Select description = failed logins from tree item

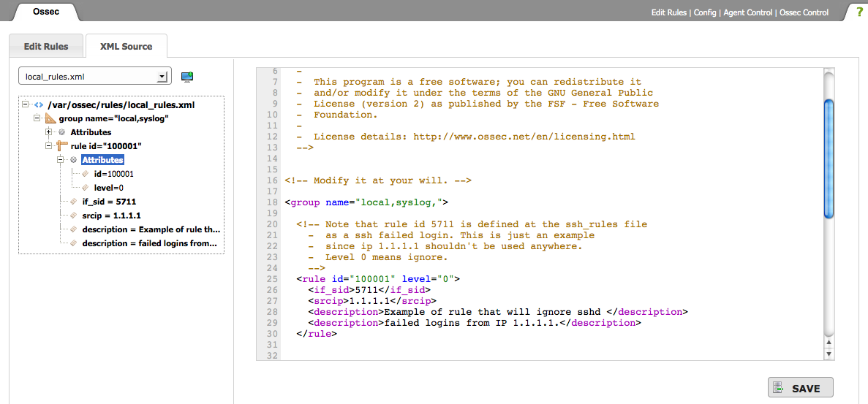(149, 243)
